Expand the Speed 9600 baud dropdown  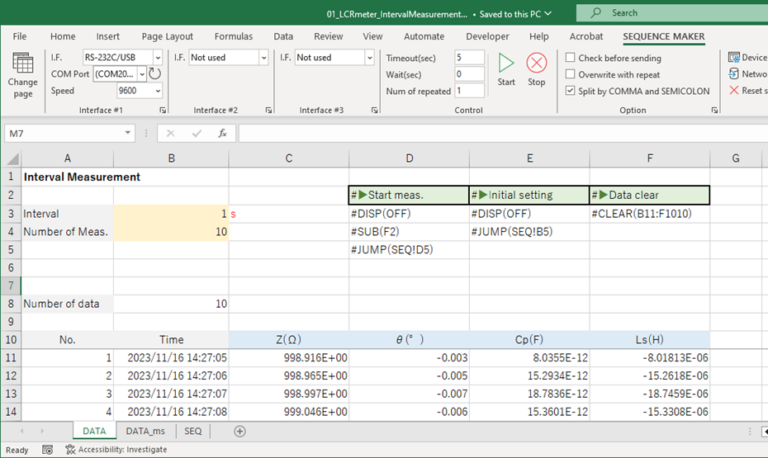158,90
